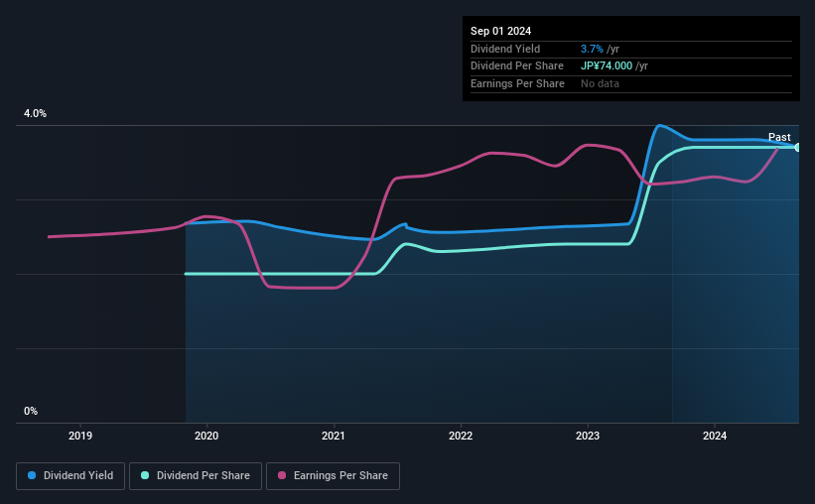Select the endpoint marker at Past label
The width and height of the screenshot is (815, 504).
[x=798, y=148]
